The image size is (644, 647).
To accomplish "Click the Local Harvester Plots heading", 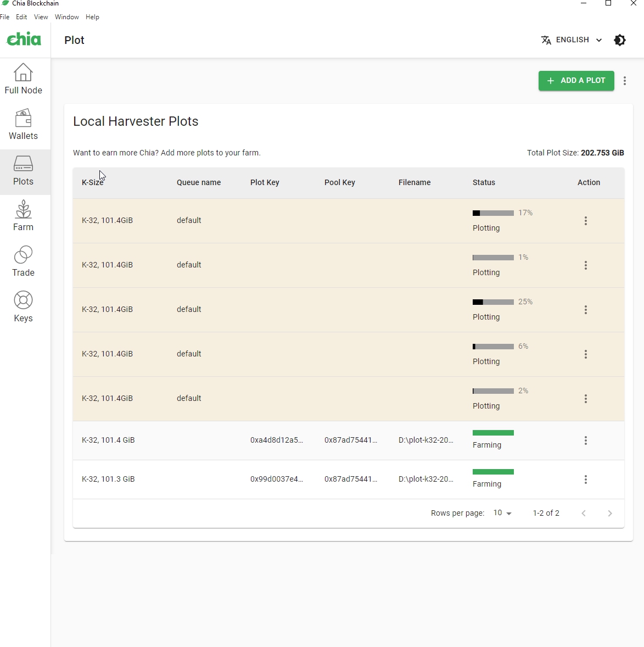I will [136, 121].
